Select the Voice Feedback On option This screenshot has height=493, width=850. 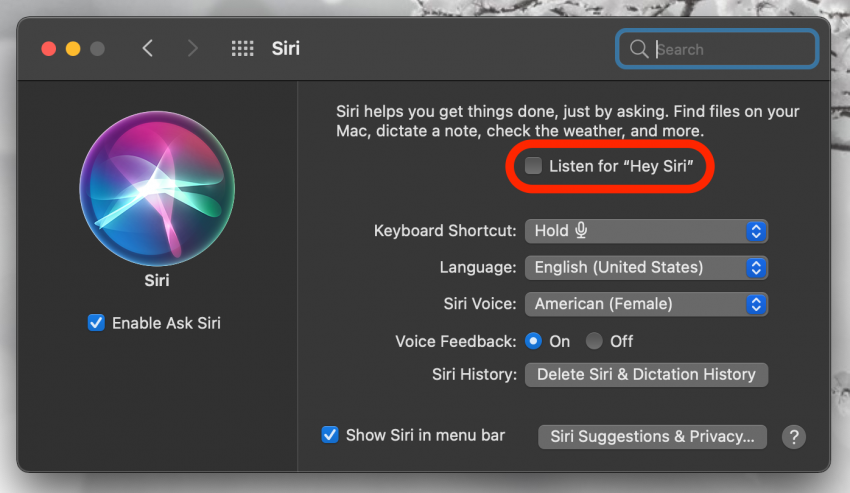533,341
